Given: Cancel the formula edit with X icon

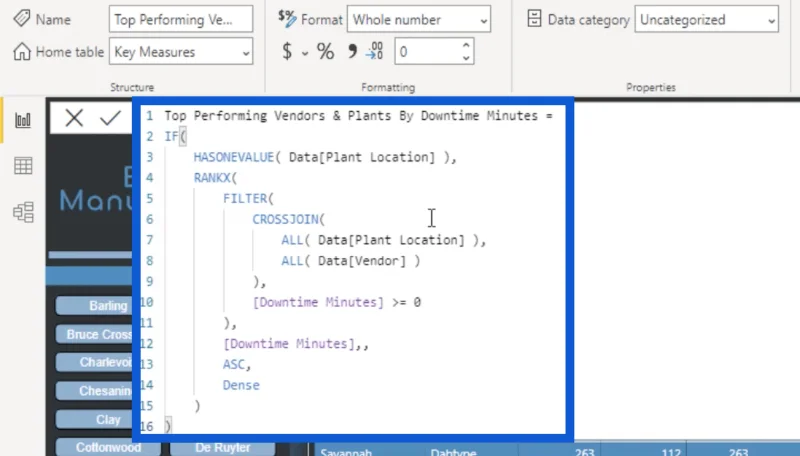Looking at the screenshot, I should click(x=74, y=118).
